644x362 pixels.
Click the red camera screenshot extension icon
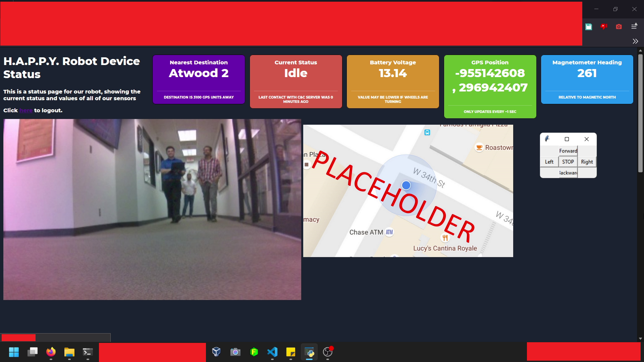pos(619,27)
